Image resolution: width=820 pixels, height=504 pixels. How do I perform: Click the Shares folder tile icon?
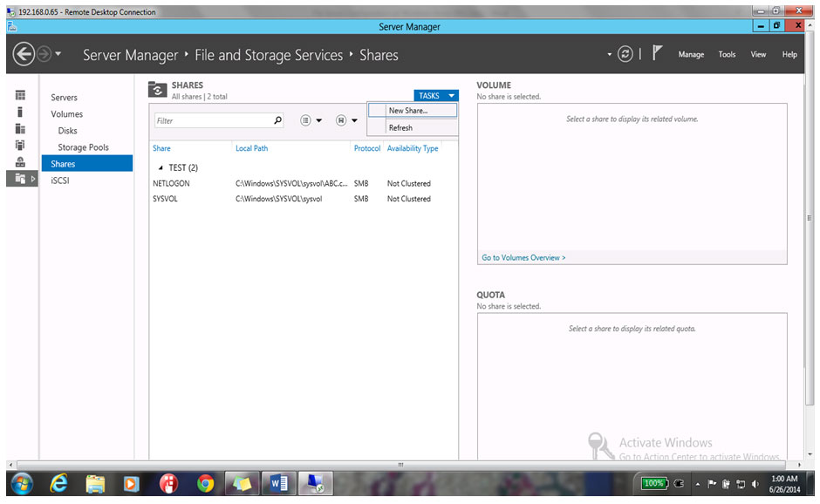[157, 90]
